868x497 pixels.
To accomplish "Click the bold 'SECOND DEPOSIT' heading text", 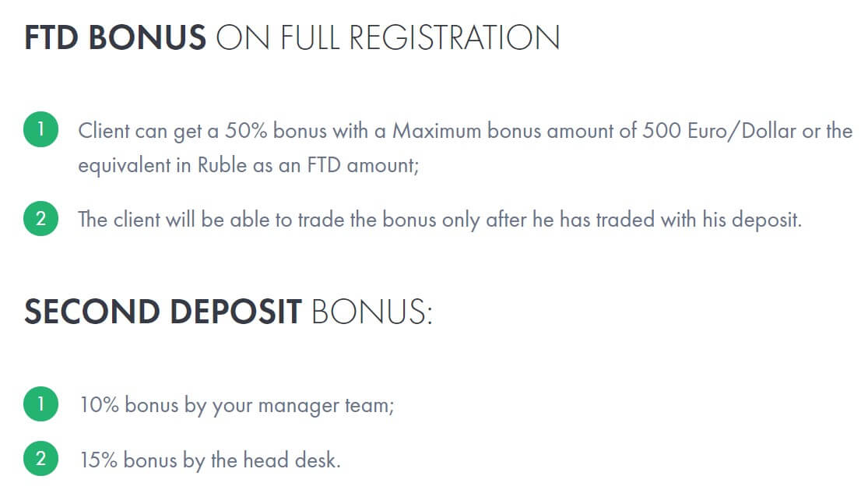I will [x=163, y=312].
